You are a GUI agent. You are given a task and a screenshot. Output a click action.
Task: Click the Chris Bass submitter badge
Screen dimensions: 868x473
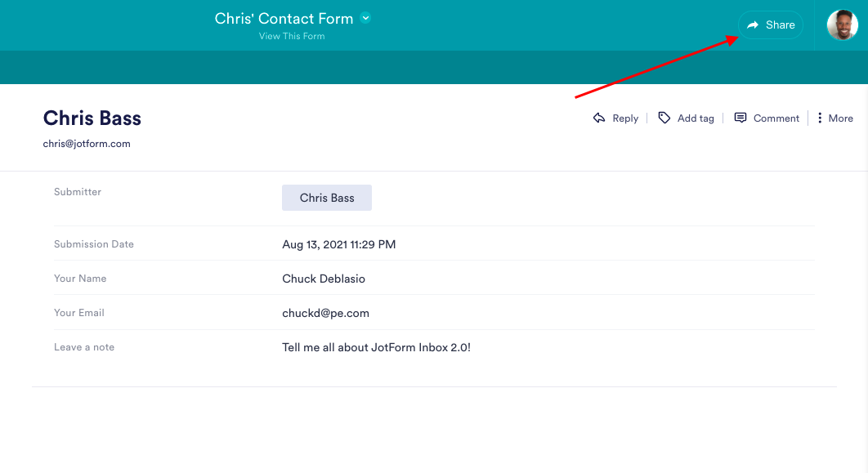tap(327, 198)
